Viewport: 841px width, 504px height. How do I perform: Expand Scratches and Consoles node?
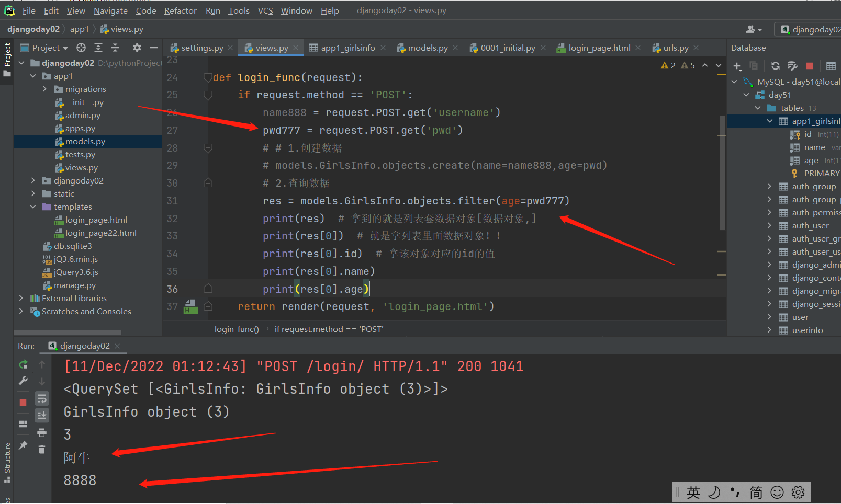21,312
